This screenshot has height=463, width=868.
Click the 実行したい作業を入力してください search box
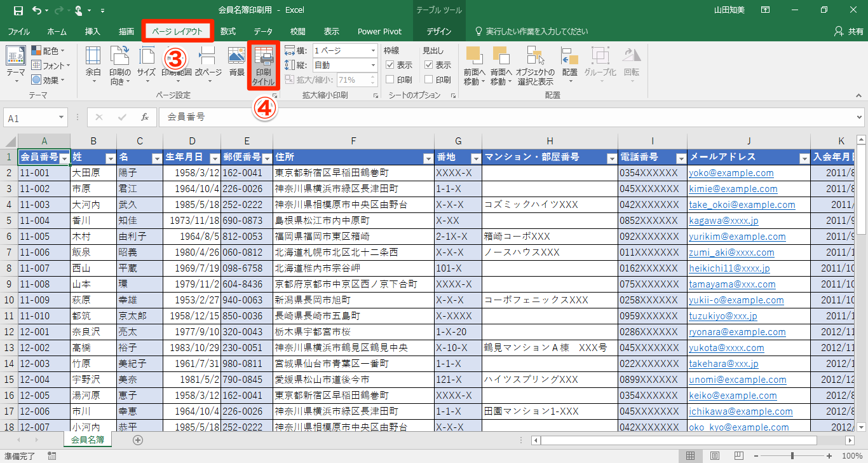531,31
